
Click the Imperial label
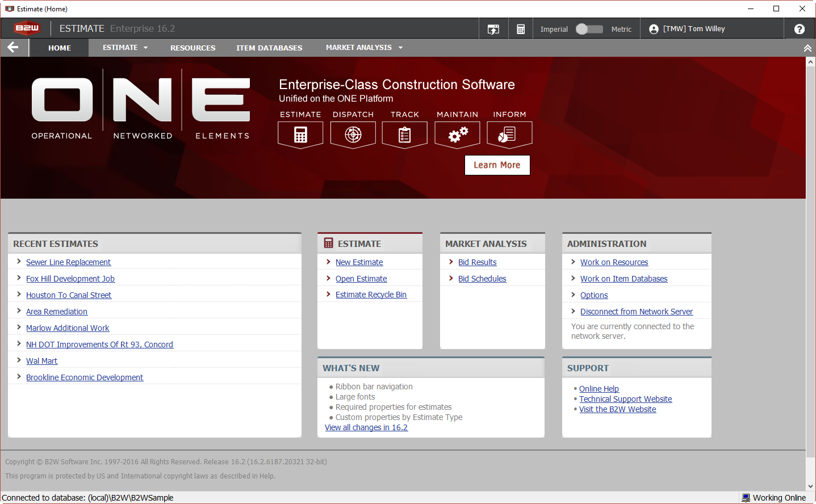point(554,30)
